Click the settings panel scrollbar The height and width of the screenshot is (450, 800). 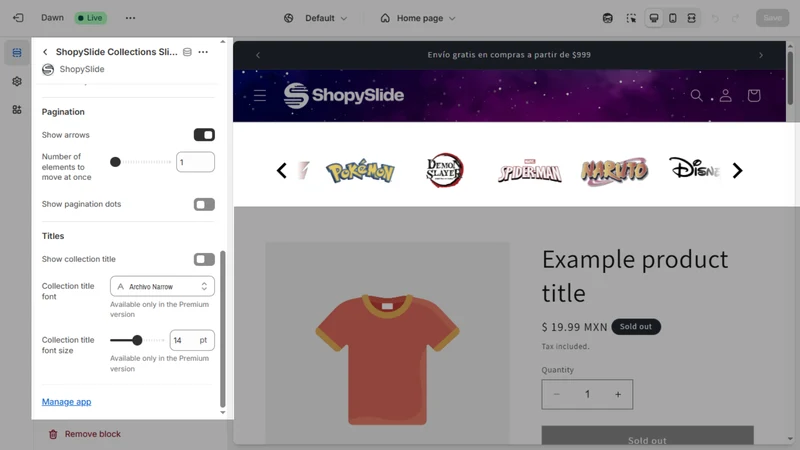tap(222, 329)
